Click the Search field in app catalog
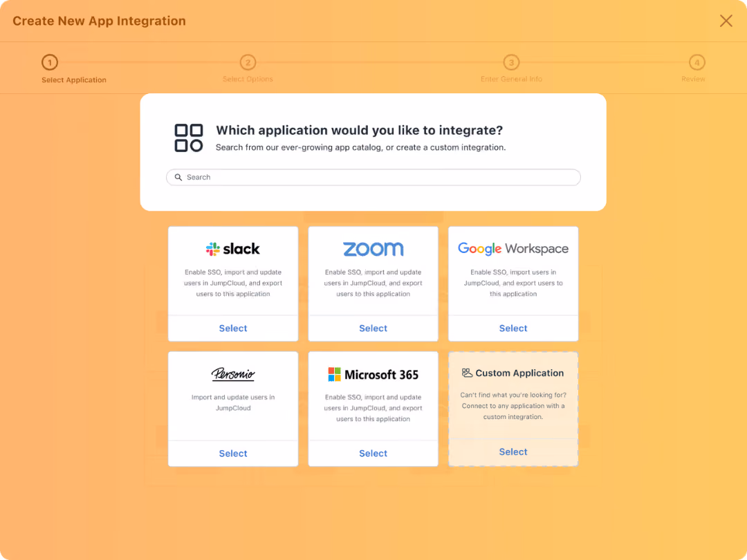The height and width of the screenshot is (560, 747). [373, 177]
